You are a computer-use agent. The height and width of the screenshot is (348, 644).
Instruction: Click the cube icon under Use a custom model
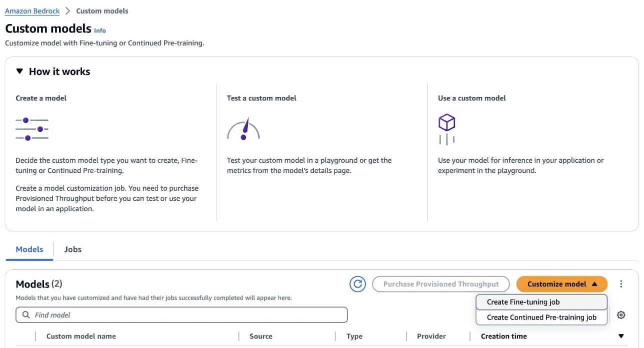click(x=446, y=123)
